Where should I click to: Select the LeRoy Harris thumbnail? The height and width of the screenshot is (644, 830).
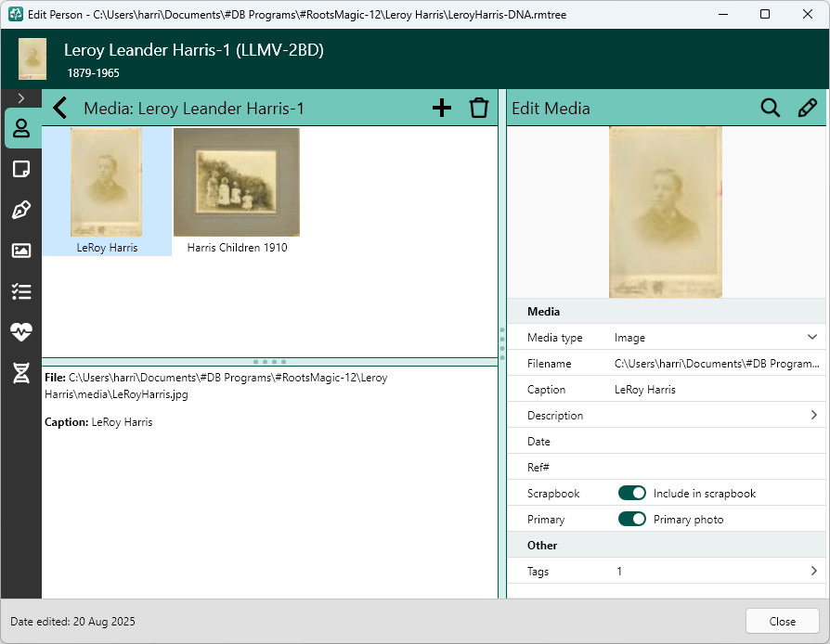coord(107,191)
